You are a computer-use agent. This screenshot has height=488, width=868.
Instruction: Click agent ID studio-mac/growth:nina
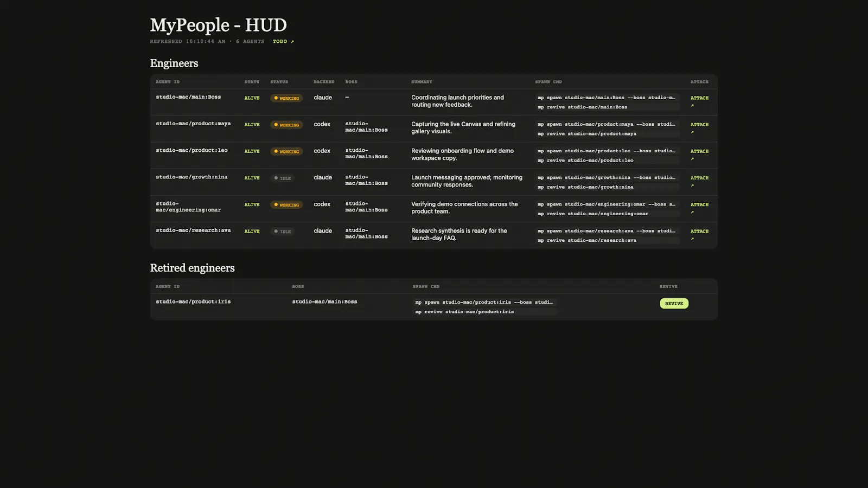192,177
